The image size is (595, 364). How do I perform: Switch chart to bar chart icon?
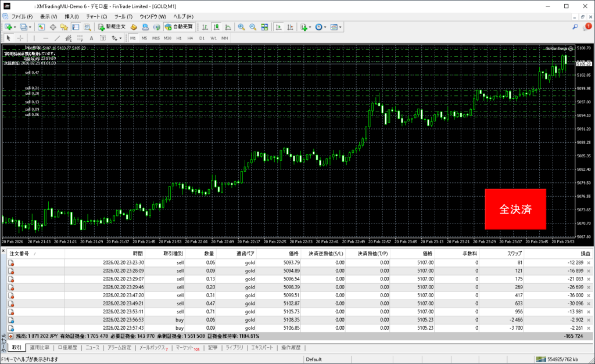click(x=205, y=27)
